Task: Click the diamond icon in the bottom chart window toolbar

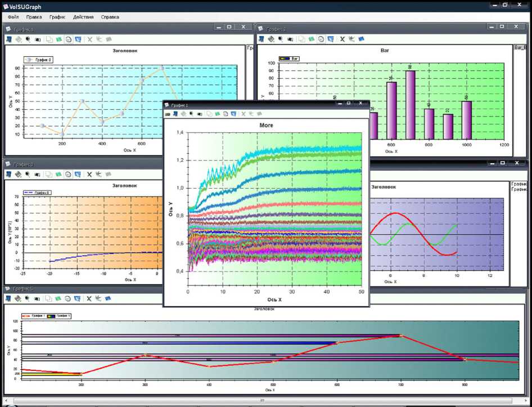Action: [19, 299]
